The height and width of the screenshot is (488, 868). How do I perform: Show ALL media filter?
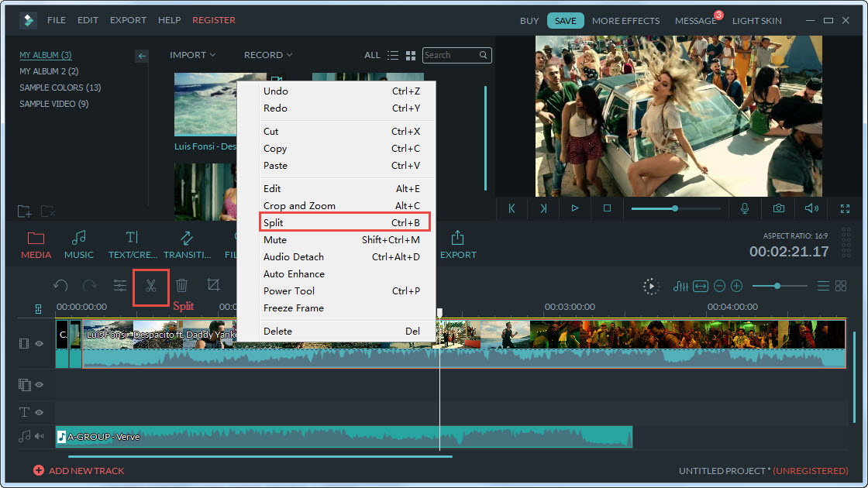click(372, 55)
